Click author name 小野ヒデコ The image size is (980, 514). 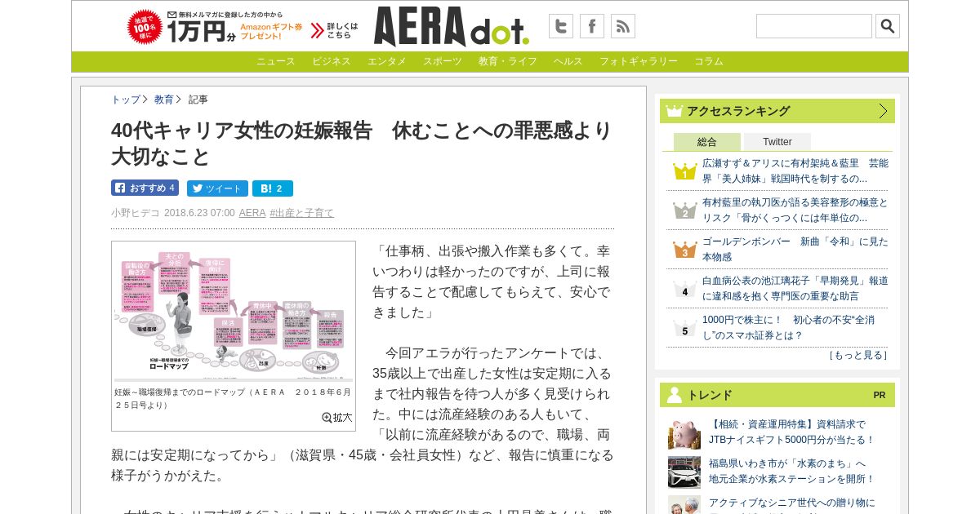point(136,213)
